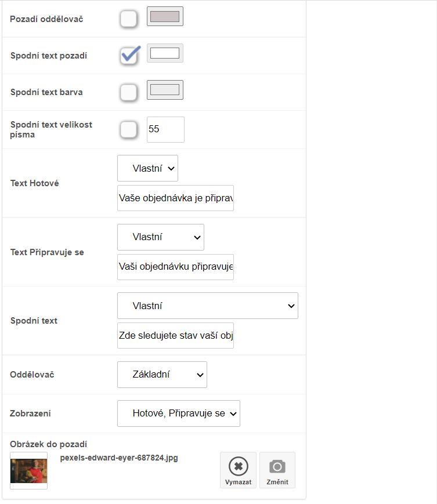The height and width of the screenshot is (504, 437).
Task: Expand the Zobrazení dropdown
Action: [179, 414]
